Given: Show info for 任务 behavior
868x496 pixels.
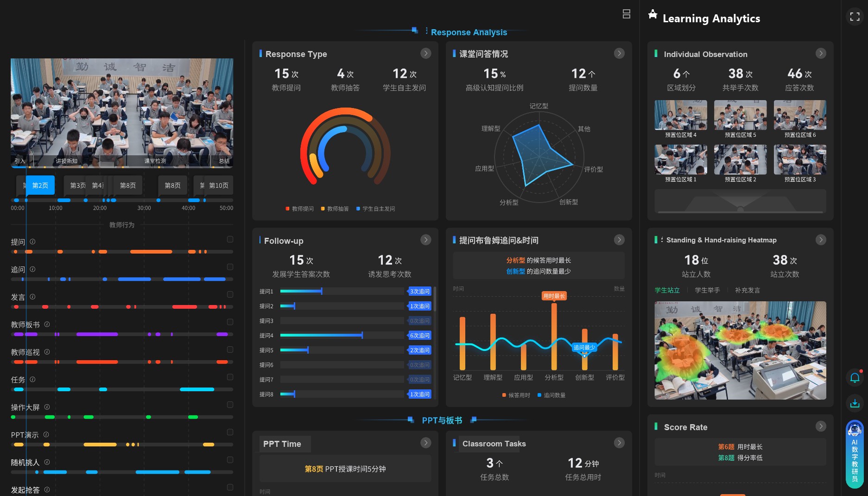Looking at the screenshot, I should (32, 379).
